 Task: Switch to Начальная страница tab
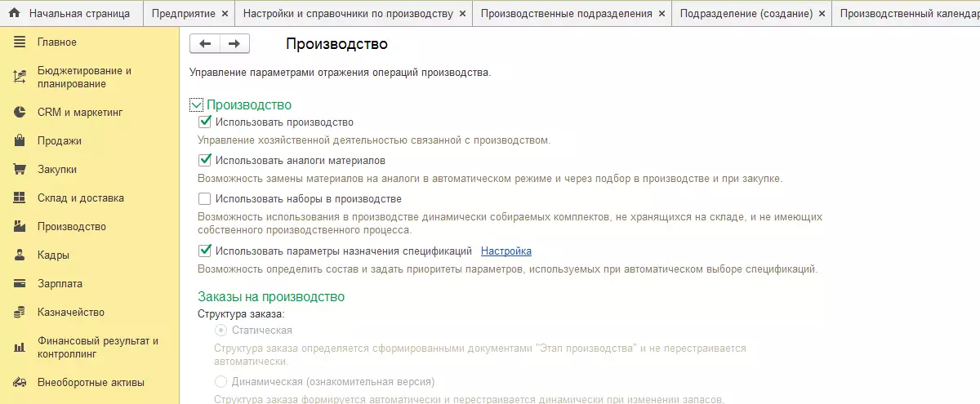tap(71, 14)
